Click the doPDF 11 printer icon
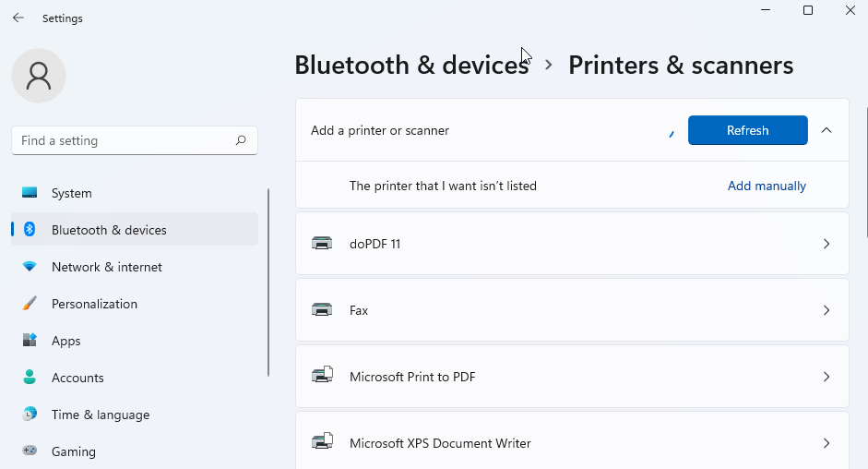The width and height of the screenshot is (868, 469). [322, 243]
